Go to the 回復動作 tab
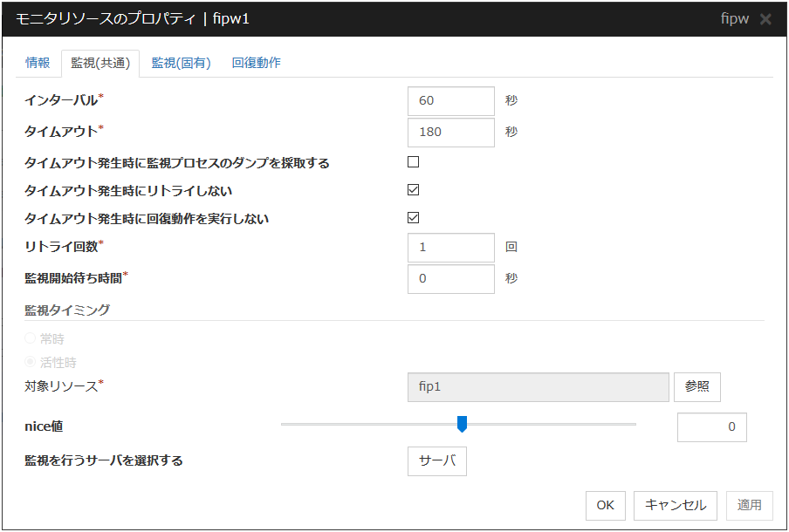 click(256, 63)
